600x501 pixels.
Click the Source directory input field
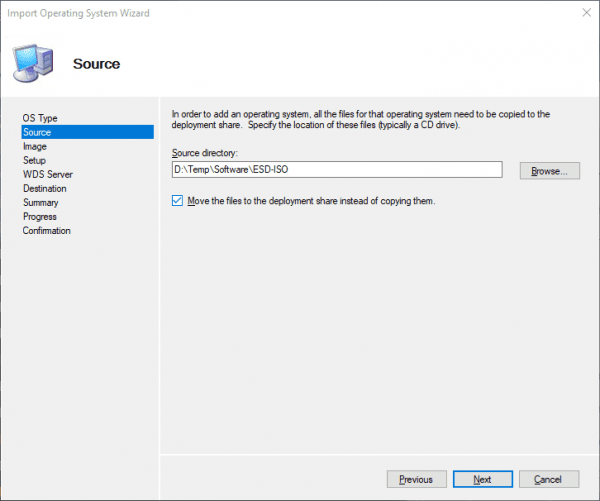pyautogui.click(x=337, y=170)
